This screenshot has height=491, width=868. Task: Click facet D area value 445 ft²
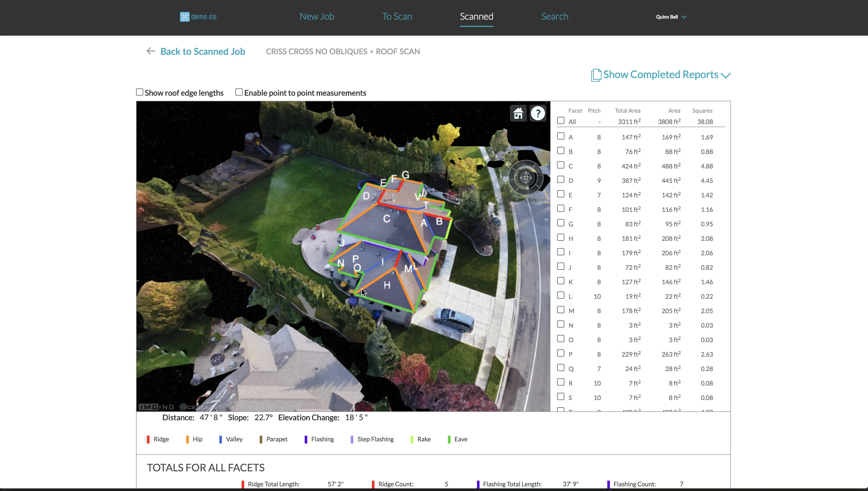coord(671,180)
